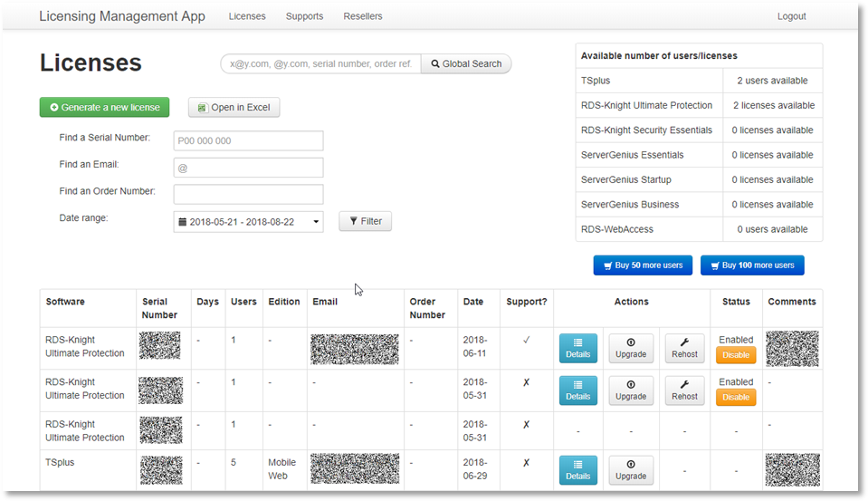Buy 100 more users
The width and height of the screenshot is (868, 501).
(751, 265)
